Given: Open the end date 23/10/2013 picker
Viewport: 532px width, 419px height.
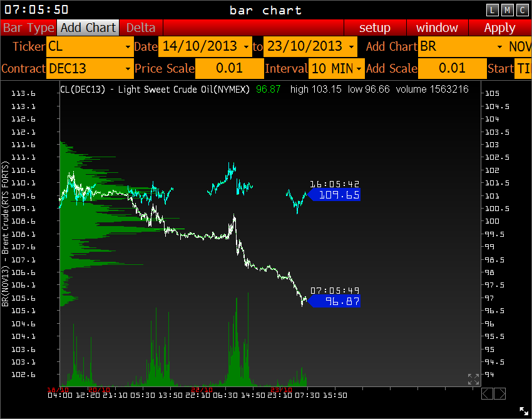Looking at the screenshot, I should (x=310, y=47).
